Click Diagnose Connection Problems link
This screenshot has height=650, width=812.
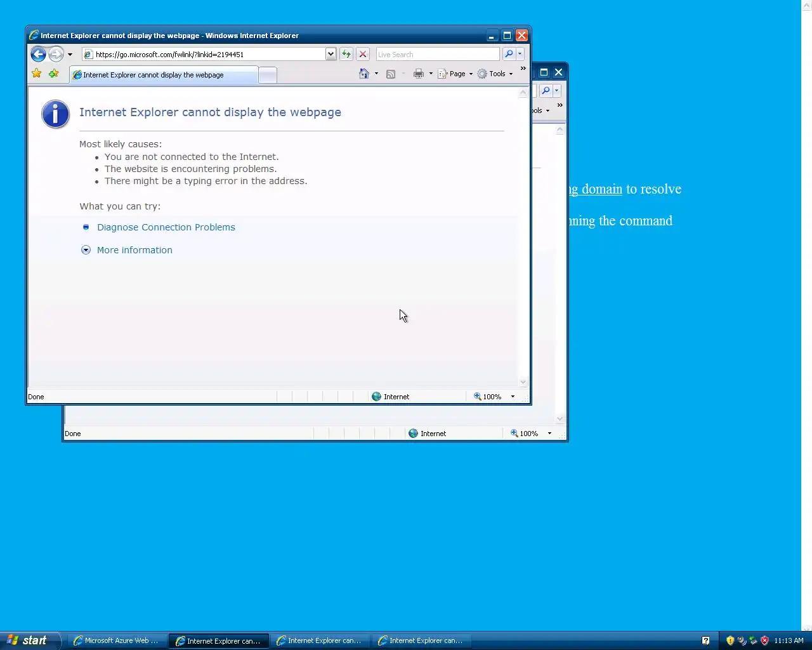tap(166, 227)
